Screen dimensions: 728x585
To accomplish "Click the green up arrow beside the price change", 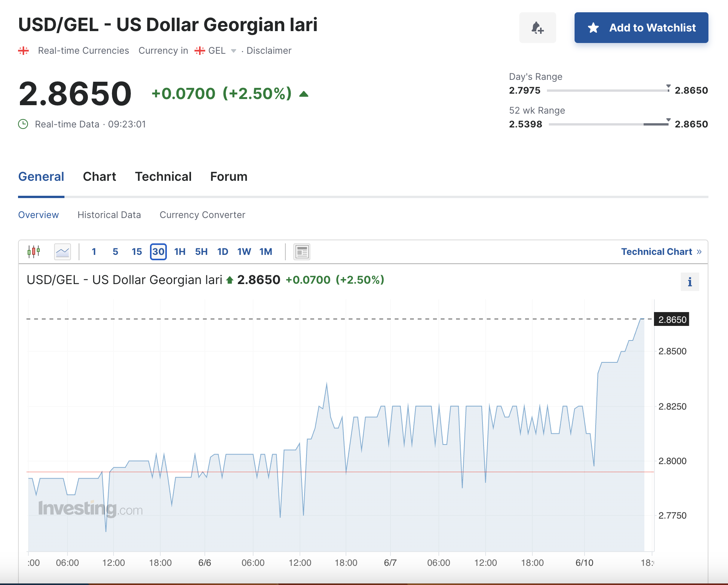I will click(x=303, y=93).
